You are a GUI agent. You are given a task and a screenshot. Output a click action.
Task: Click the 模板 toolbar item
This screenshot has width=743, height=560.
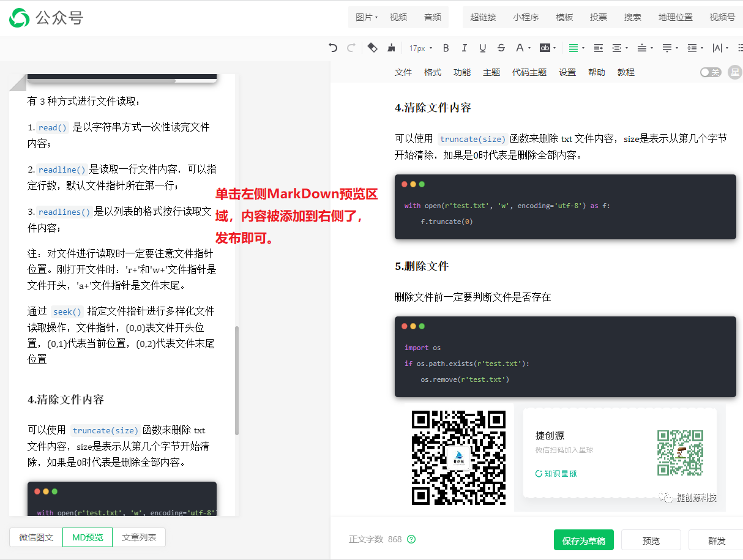click(x=564, y=17)
